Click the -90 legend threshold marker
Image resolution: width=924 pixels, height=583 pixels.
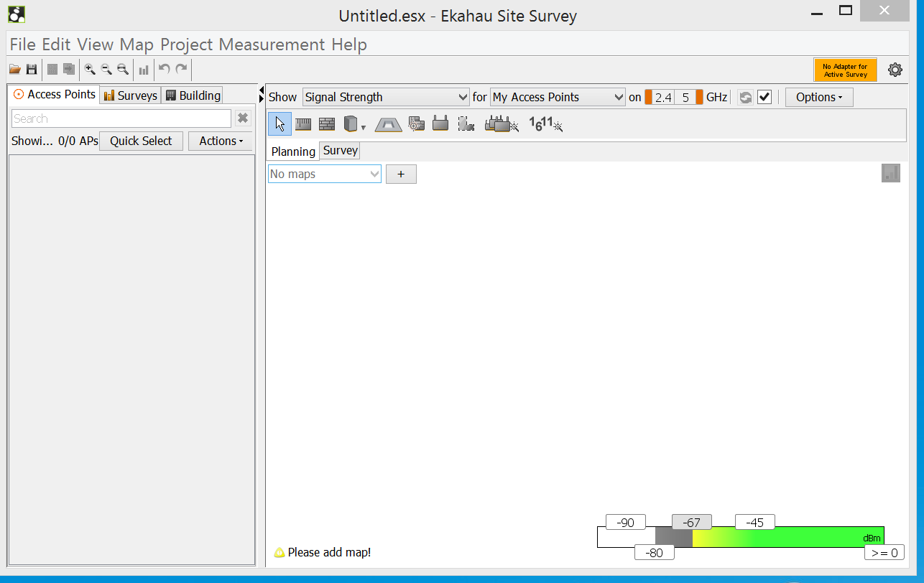tap(626, 523)
